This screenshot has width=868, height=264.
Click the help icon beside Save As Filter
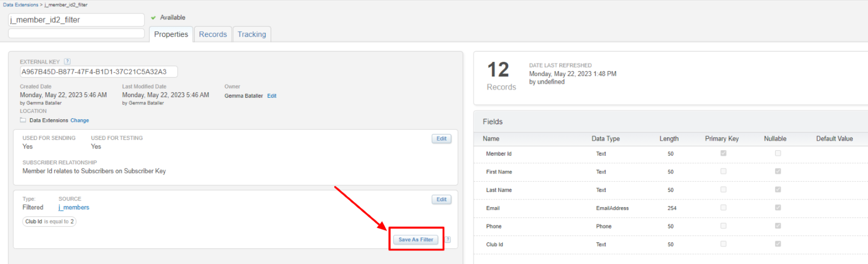pyautogui.click(x=448, y=240)
